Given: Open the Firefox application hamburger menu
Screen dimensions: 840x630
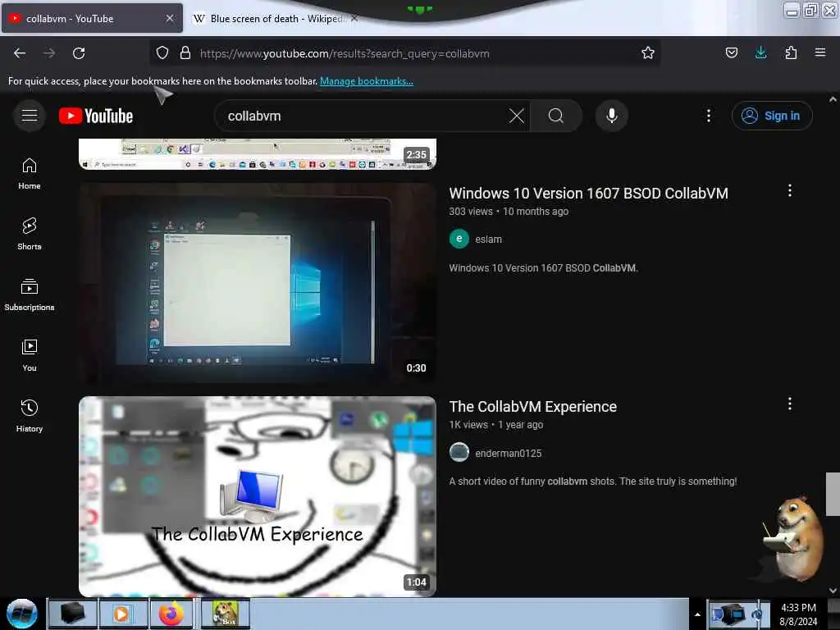Looking at the screenshot, I should 819,52.
